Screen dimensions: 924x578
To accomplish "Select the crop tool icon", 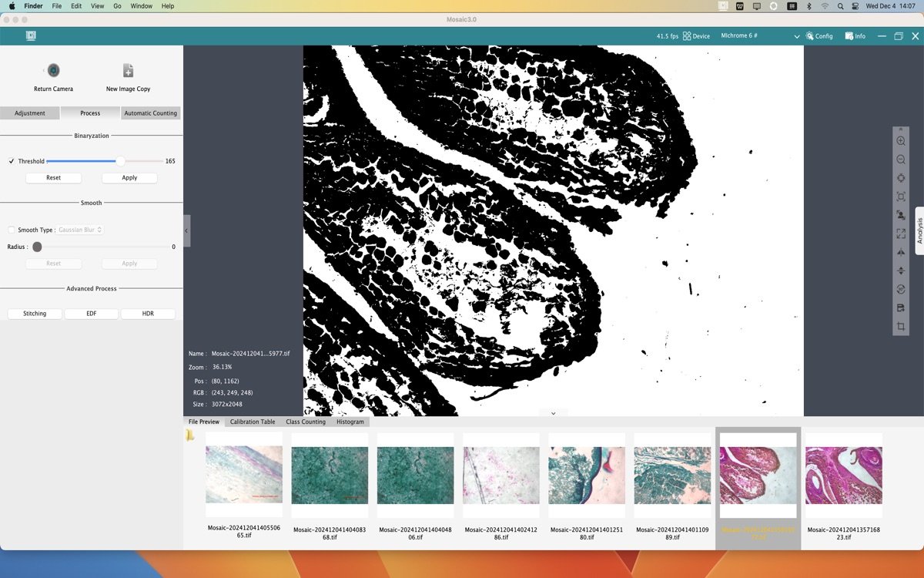I will [x=901, y=327].
